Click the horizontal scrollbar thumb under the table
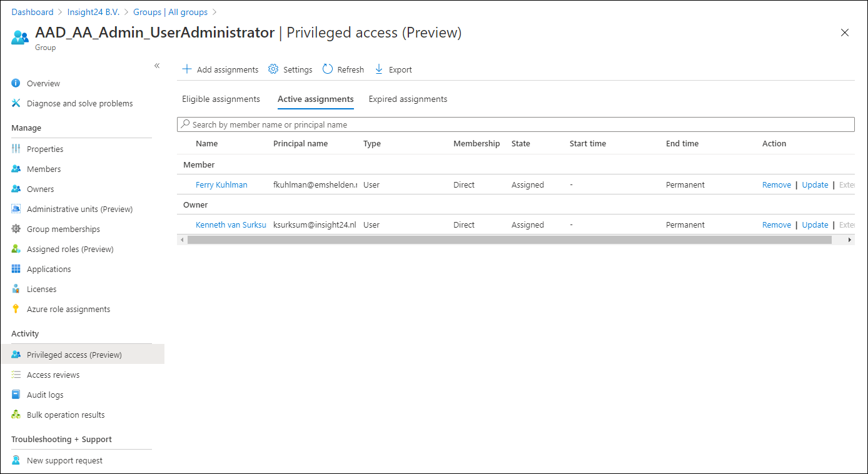This screenshot has height=474, width=868. (x=510, y=240)
